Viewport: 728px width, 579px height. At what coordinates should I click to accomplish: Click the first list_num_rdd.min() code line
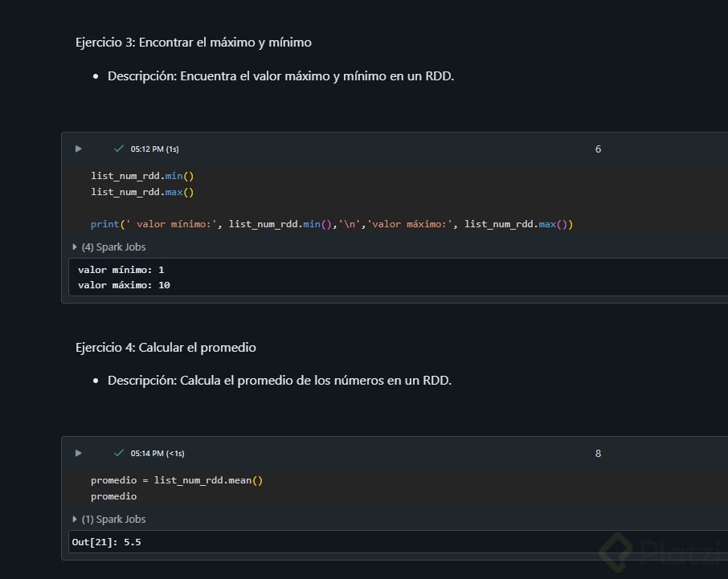pos(143,176)
